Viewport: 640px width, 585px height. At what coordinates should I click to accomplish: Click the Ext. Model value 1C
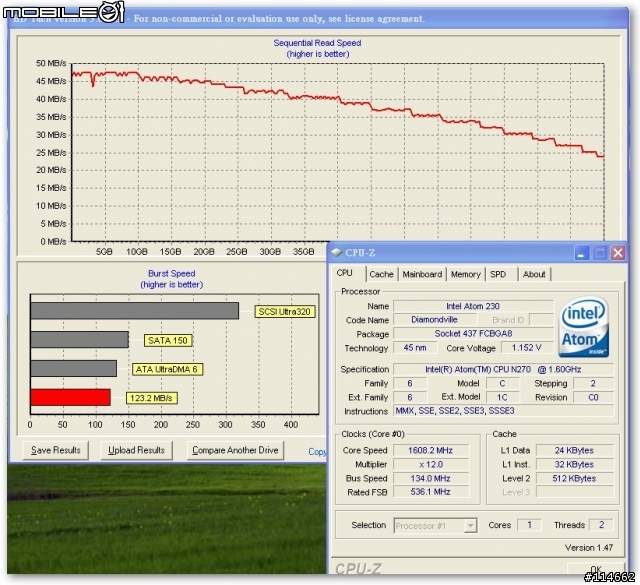502,397
